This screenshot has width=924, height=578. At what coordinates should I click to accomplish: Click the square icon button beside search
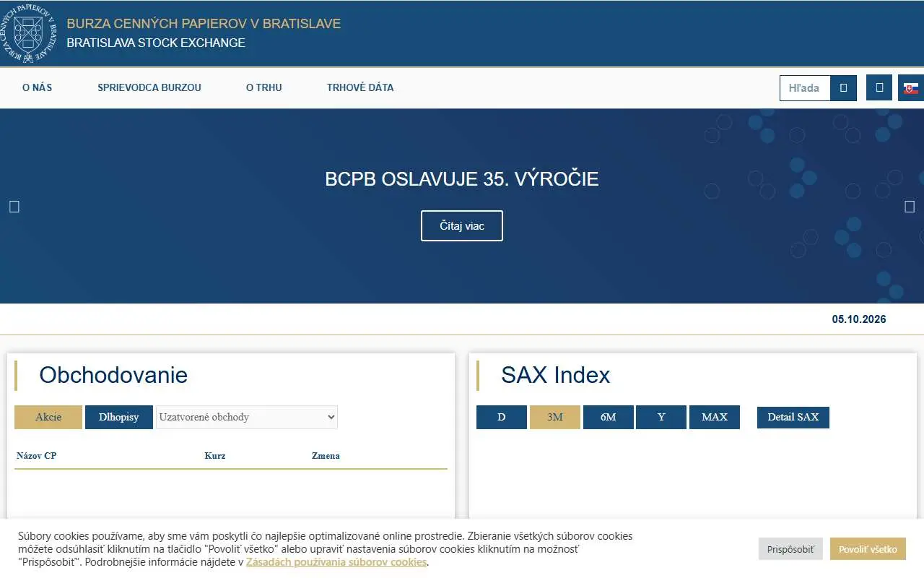pyautogui.click(x=879, y=88)
